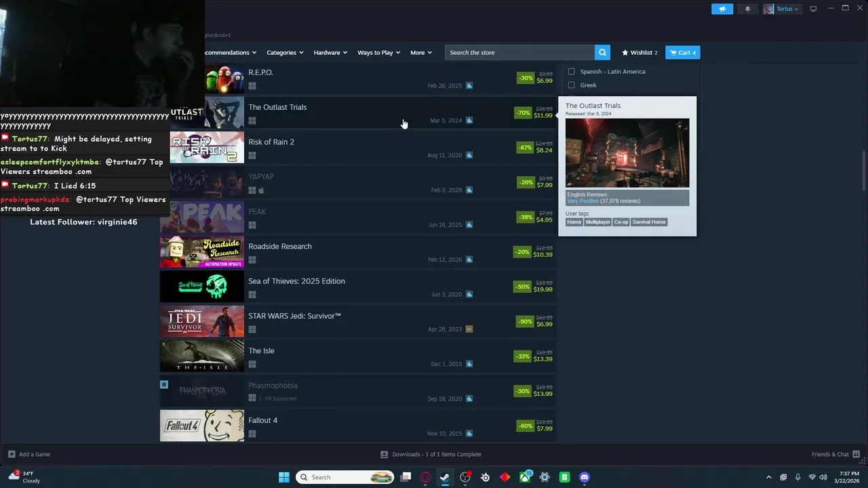The height and width of the screenshot is (488, 868).
Task: Click review icon on The Outlast Trials row
Action: 469,121
